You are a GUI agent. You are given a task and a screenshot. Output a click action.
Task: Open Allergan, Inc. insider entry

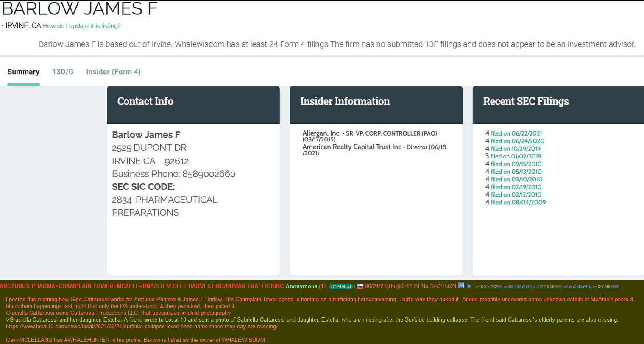(369, 136)
